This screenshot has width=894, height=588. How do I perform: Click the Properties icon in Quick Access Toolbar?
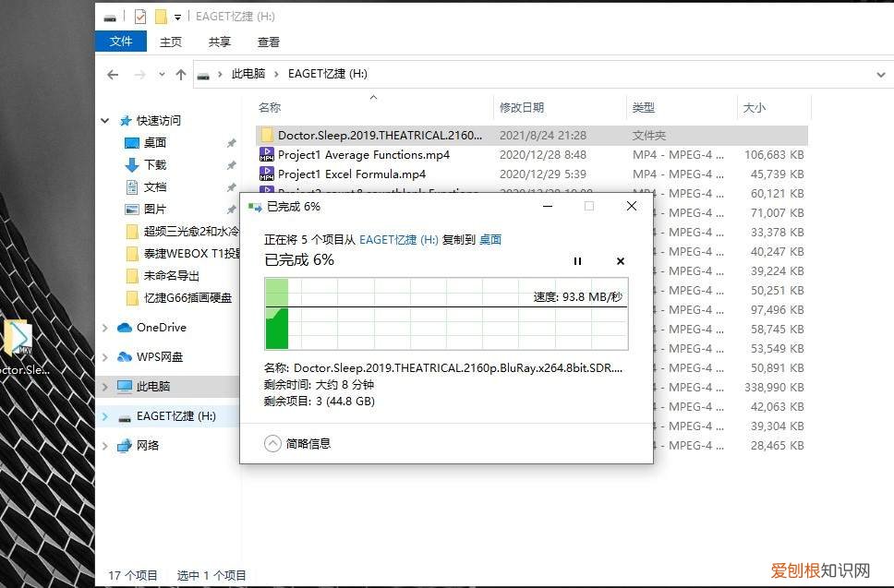pos(140,16)
